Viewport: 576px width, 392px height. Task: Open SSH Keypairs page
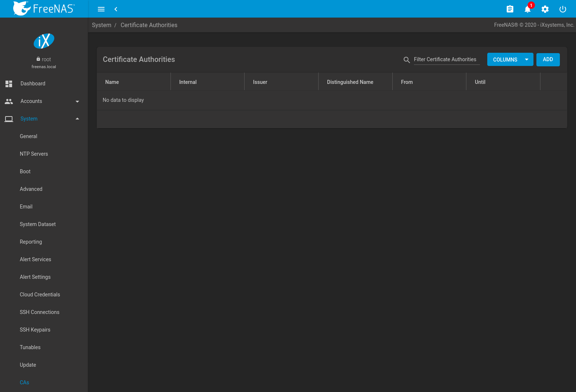35,330
